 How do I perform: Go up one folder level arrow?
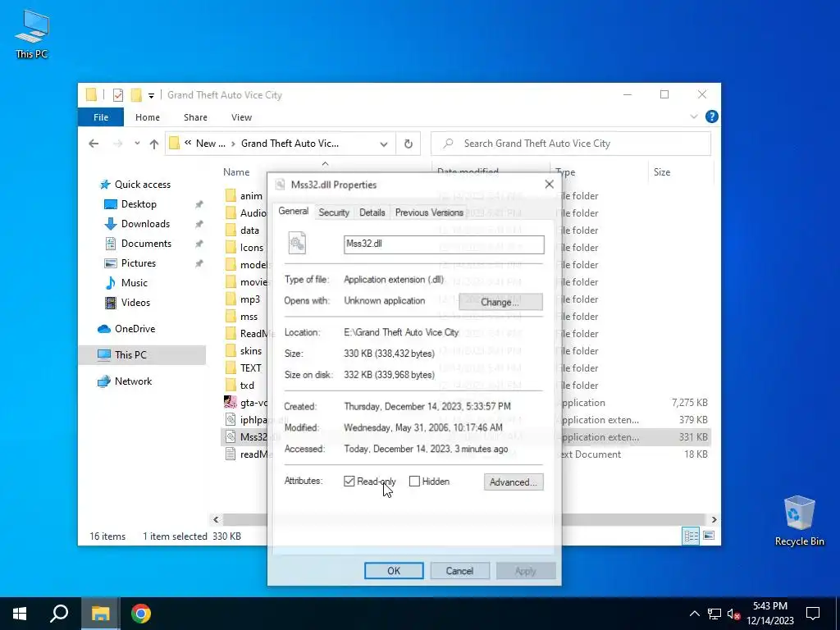coord(154,144)
